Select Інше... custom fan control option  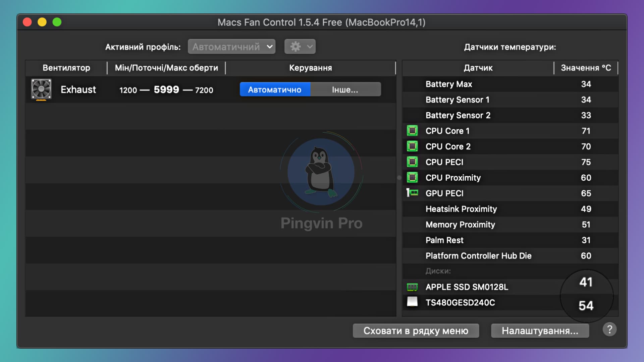pyautogui.click(x=345, y=89)
